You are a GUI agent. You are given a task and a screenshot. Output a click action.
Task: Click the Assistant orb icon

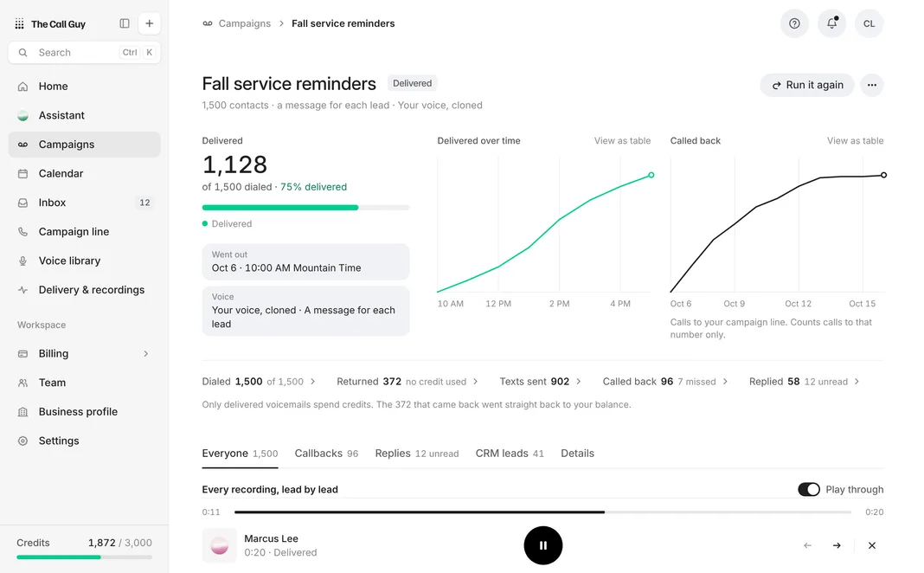pyautogui.click(x=22, y=115)
